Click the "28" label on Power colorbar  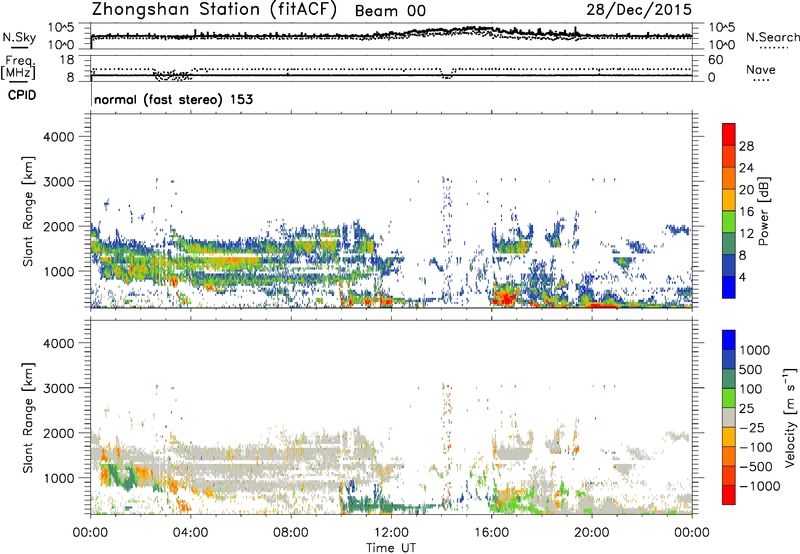pos(746,146)
